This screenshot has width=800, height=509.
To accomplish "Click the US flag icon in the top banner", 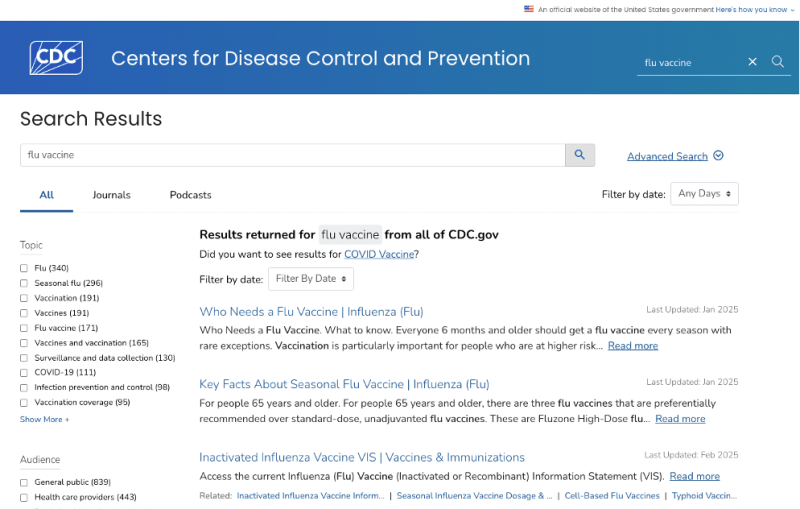I will pos(529,9).
